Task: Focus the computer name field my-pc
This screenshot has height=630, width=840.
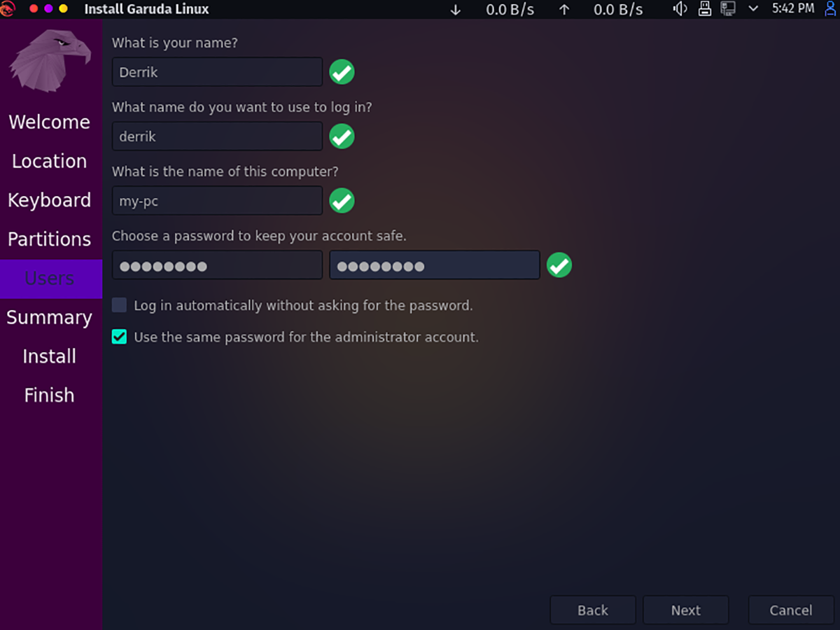Action: pos(217,201)
